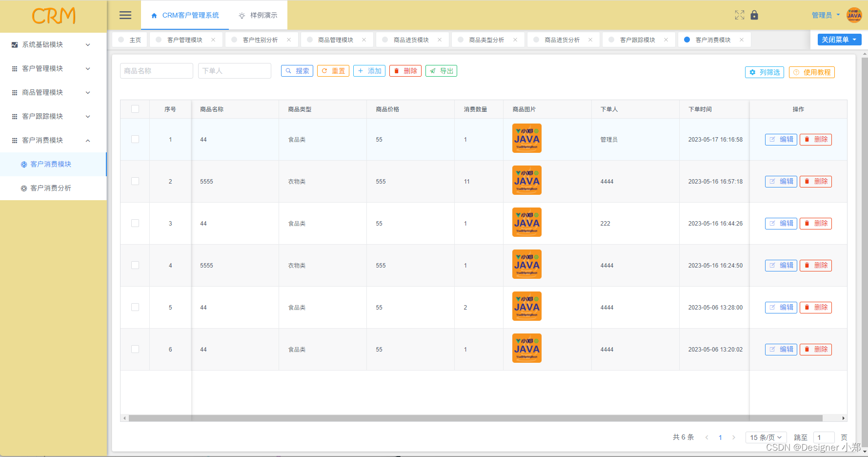Edit the row with time 13:20:02
The width and height of the screenshot is (868, 457).
(x=781, y=349)
